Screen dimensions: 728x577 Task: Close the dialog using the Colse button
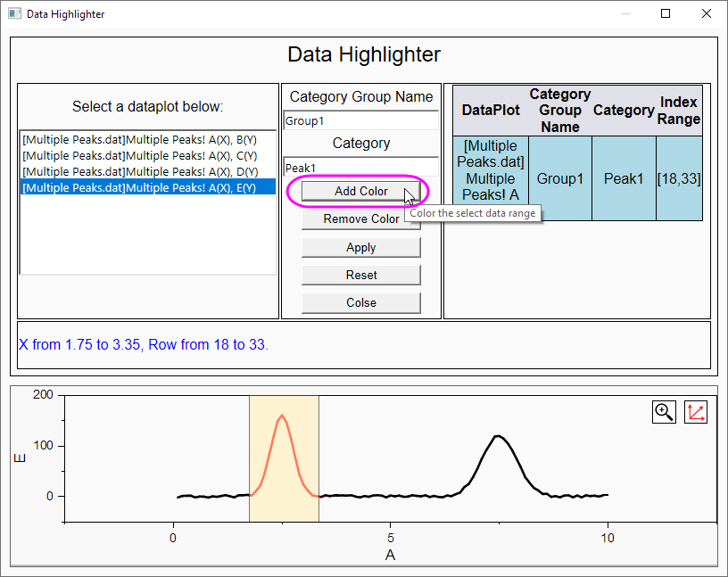coord(360,302)
